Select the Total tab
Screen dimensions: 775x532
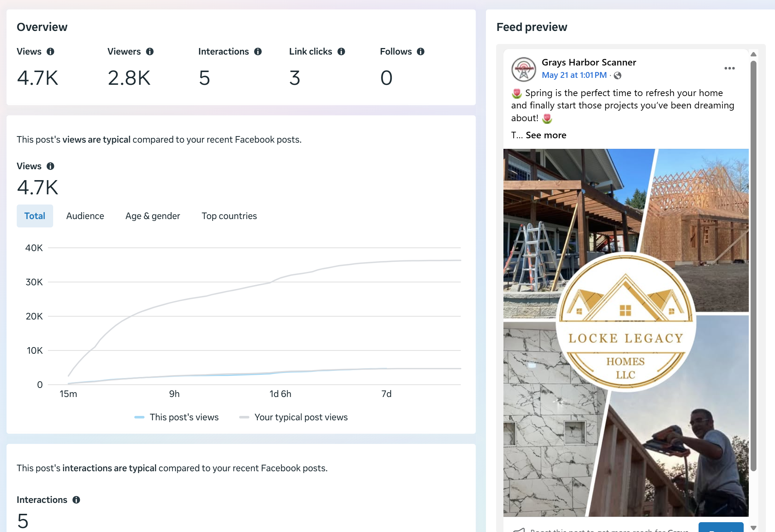(x=35, y=216)
